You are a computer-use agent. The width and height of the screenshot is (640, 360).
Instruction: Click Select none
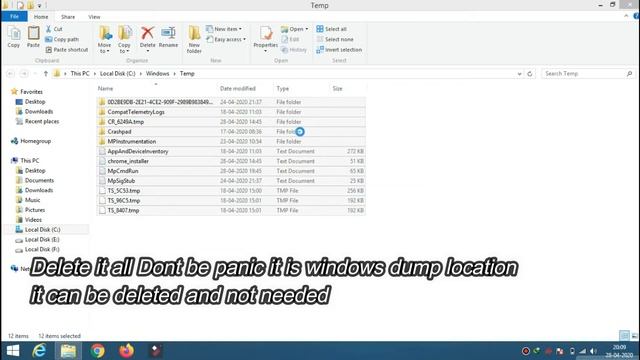[x=335, y=39]
